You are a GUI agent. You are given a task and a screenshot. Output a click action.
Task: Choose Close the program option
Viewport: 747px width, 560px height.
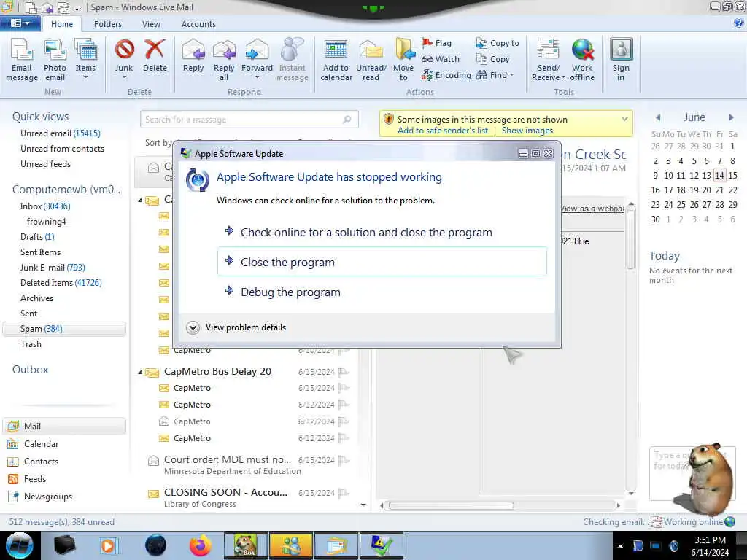(x=382, y=262)
